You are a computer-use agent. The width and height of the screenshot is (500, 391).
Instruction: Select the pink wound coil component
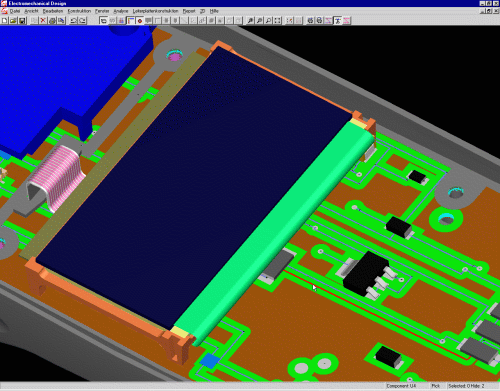tap(61, 177)
